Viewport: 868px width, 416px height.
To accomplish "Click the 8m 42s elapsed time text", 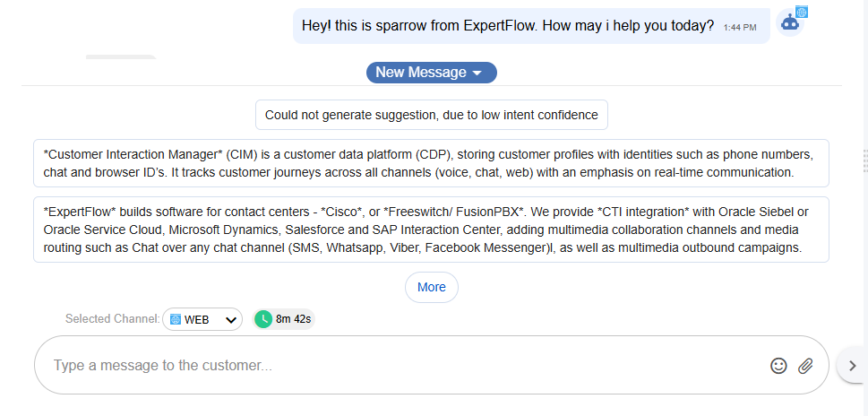I will point(294,318).
